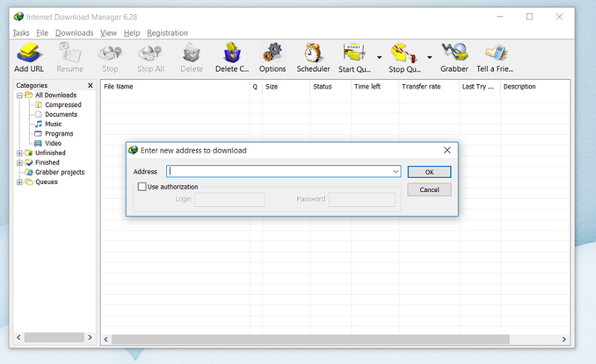
Task: Open the Tasks menu
Action: tap(21, 33)
